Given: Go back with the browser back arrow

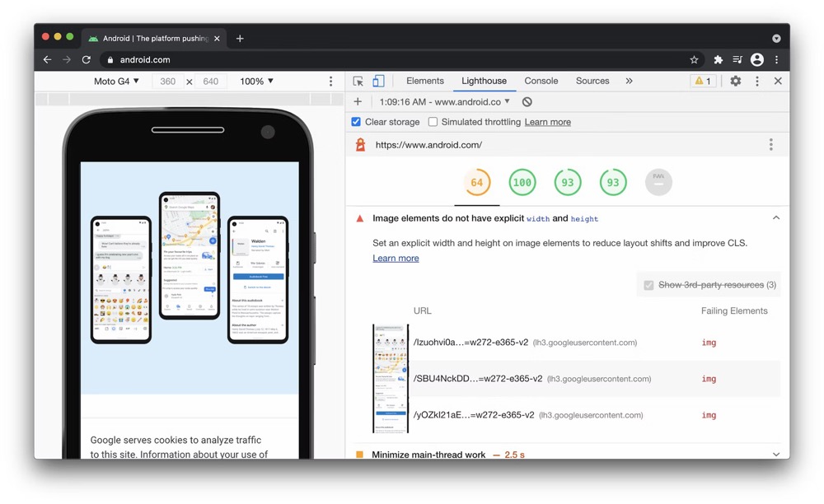Looking at the screenshot, I should pos(47,60).
